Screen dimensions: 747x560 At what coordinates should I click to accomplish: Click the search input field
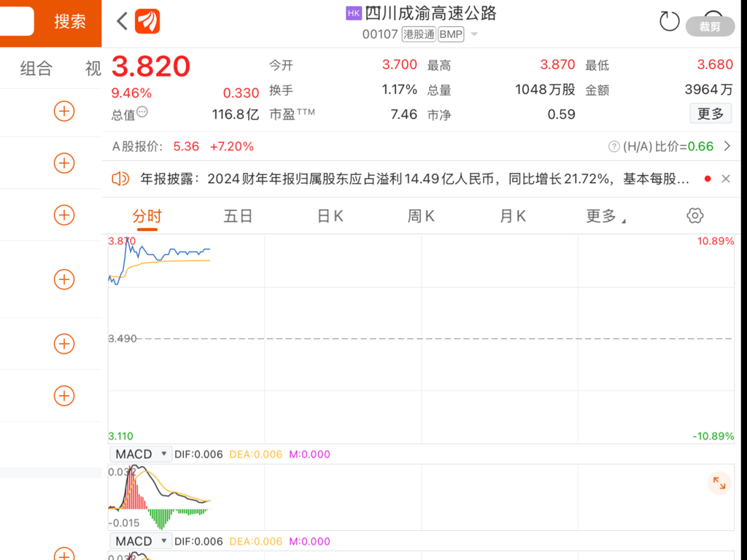point(16,21)
